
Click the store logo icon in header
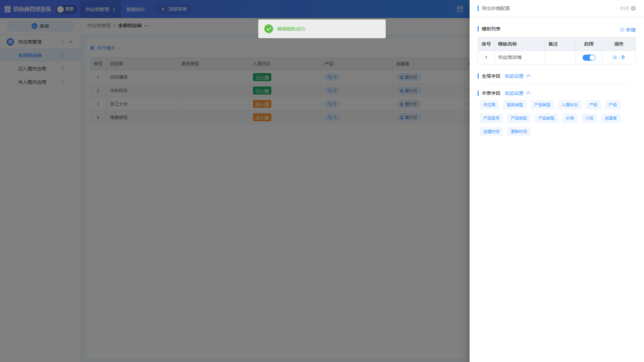7,9
